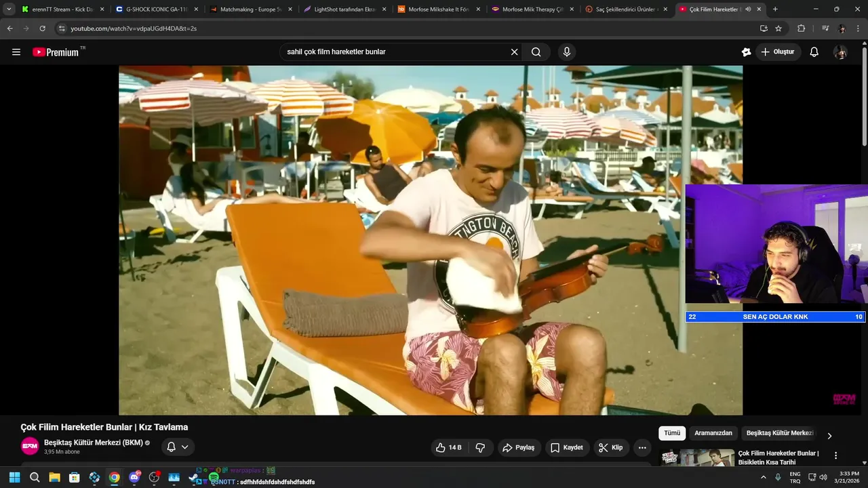Click the video player frame
The height and width of the screenshot is (488, 868).
click(x=431, y=240)
